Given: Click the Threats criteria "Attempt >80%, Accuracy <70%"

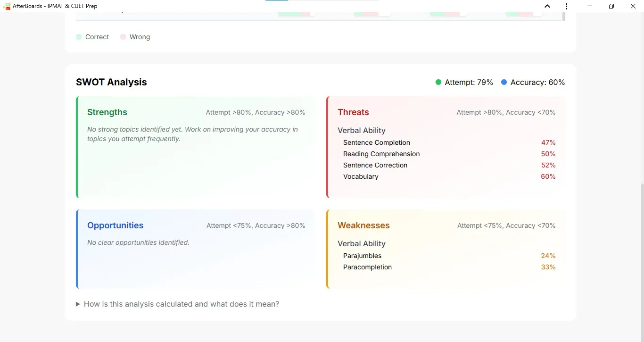Looking at the screenshot, I should 506,112.
